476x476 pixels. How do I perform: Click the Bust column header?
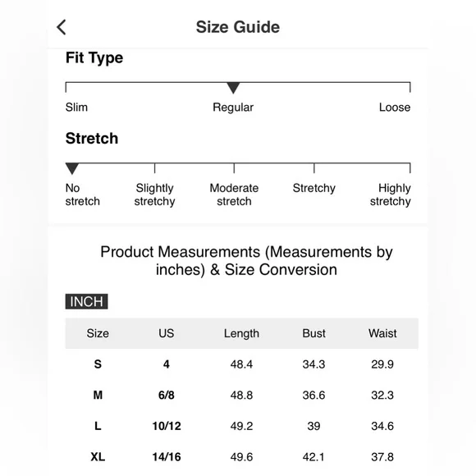click(314, 333)
